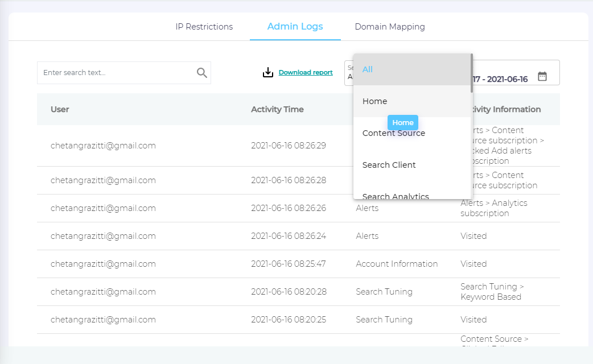Click the search magnifier icon
Image resolution: width=593 pixels, height=364 pixels.
coord(201,73)
